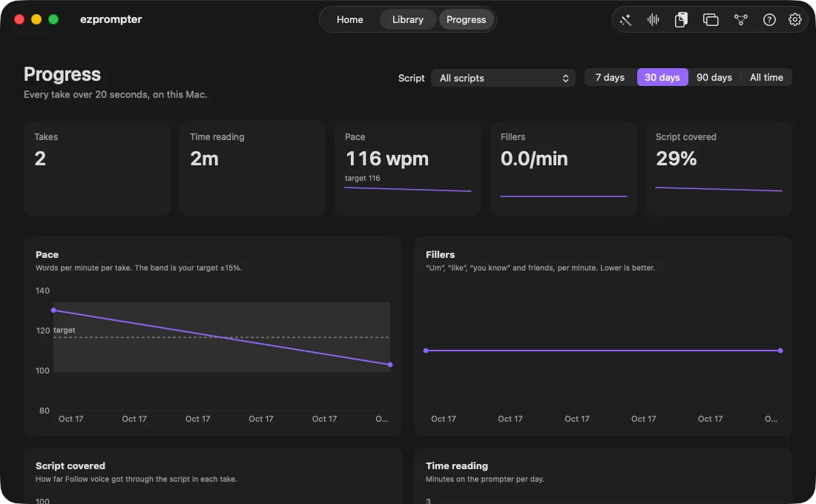Set range to 90 days

[714, 78]
